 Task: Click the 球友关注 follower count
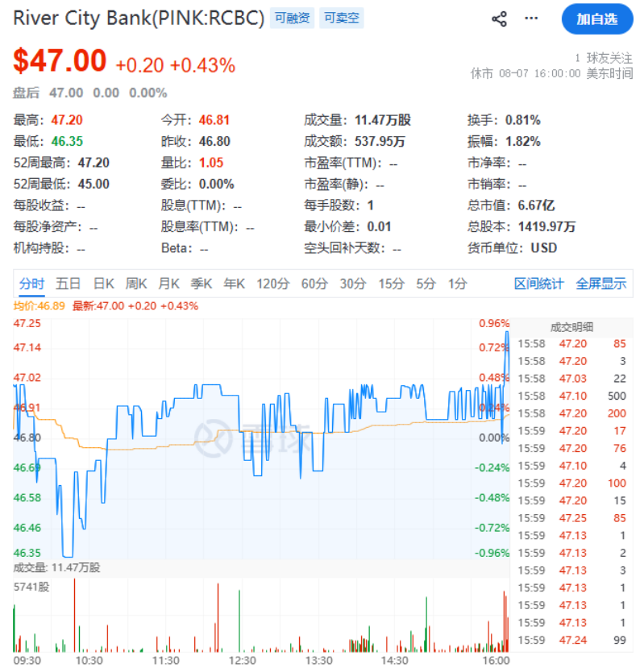pyautogui.click(x=604, y=58)
